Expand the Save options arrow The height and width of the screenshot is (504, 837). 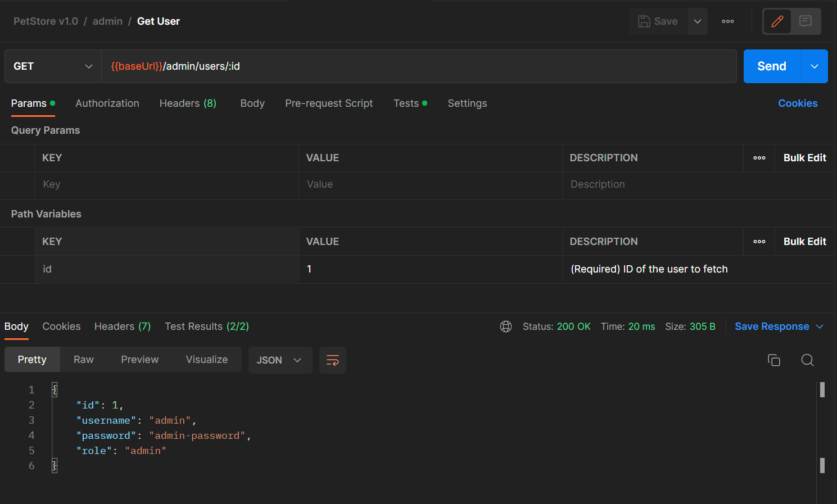(x=697, y=21)
